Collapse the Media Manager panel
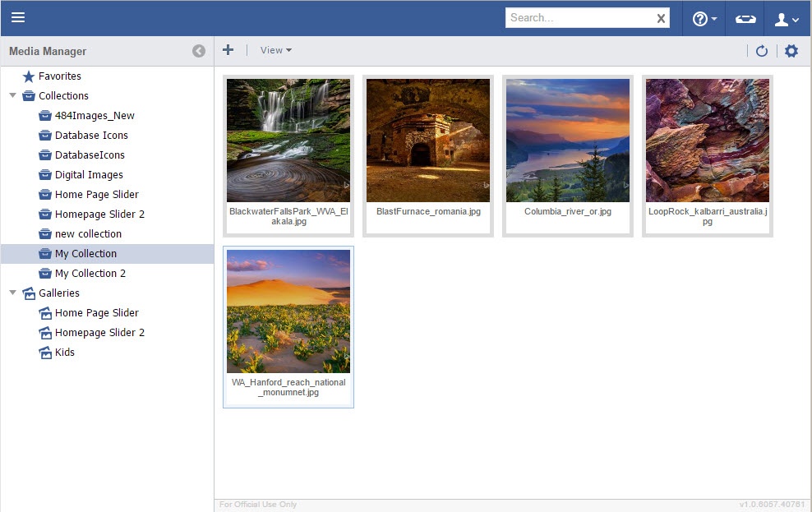The width and height of the screenshot is (812, 512). [x=199, y=51]
